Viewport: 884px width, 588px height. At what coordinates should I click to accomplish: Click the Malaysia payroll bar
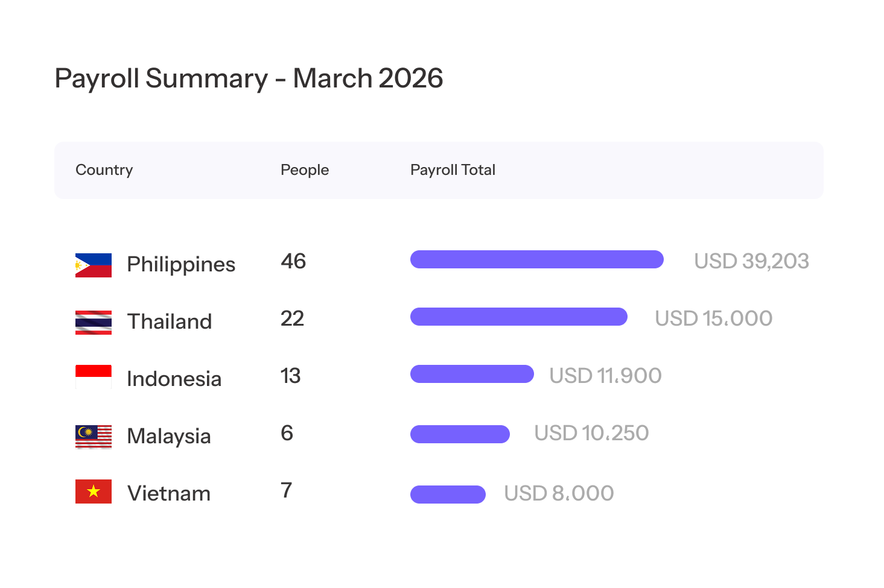(460, 434)
